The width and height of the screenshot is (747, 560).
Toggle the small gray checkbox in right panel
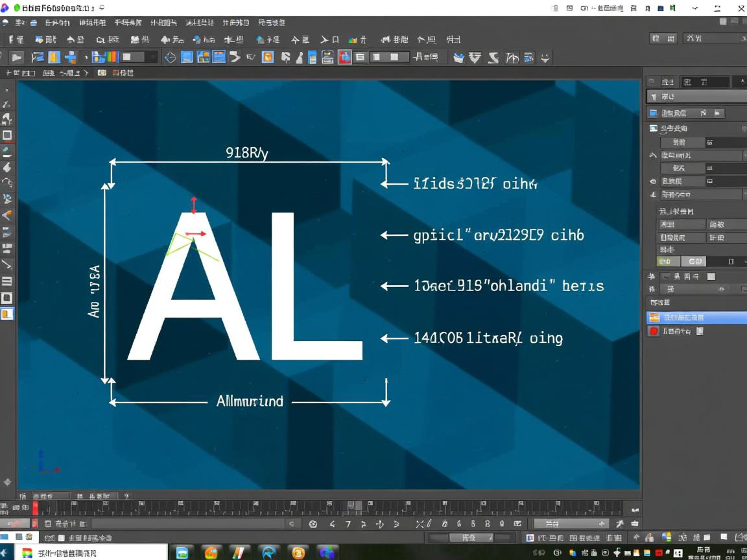(x=711, y=277)
